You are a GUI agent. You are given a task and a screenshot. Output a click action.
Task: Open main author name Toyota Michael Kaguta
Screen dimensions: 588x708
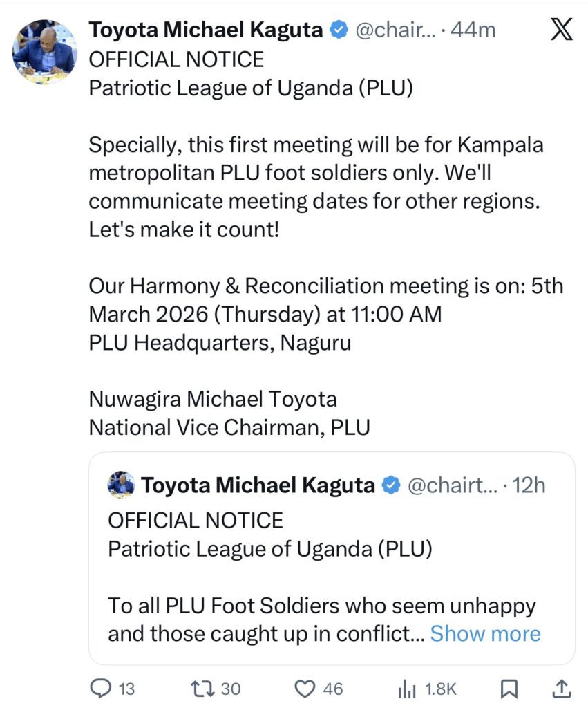point(206,30)
